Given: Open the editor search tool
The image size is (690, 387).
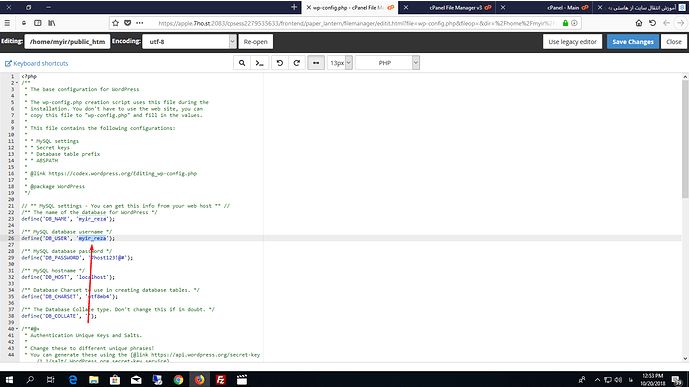Looking at the screenshot, I should point(242,63).
